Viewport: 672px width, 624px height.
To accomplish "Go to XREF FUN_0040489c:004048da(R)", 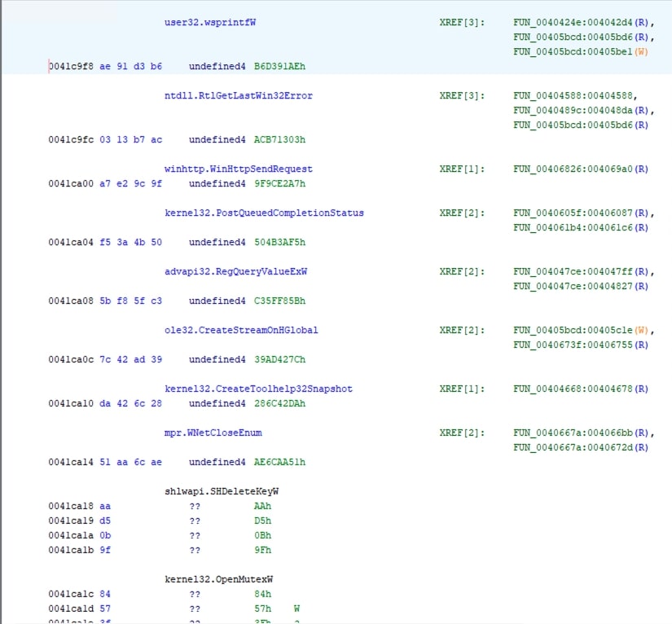I will (581, 111).
